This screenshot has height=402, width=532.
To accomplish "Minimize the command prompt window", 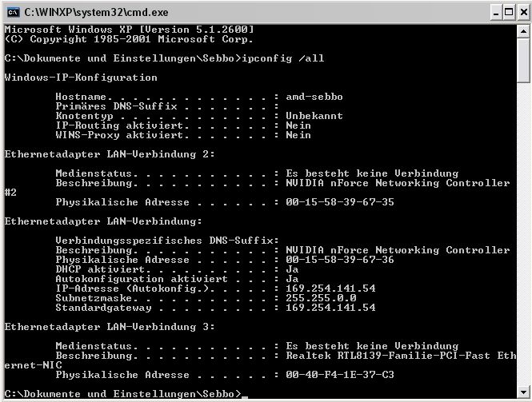I will point(496,13).
